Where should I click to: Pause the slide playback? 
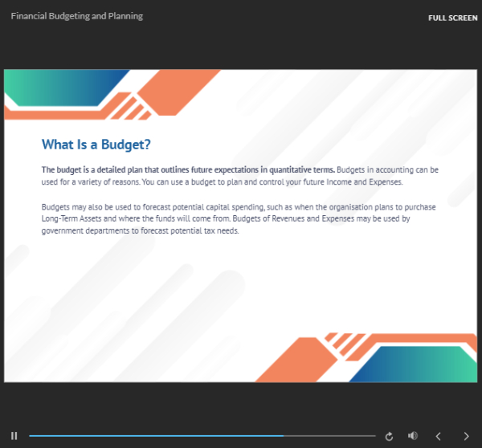pyautogui.click(x=14, y=435)
